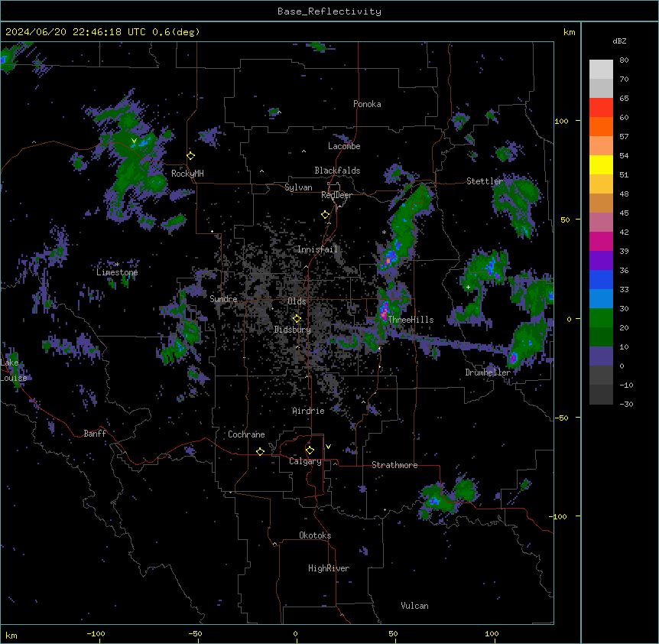Click the Strathmore city label
This screenshot has width=659, height=644.
[394, 465]
